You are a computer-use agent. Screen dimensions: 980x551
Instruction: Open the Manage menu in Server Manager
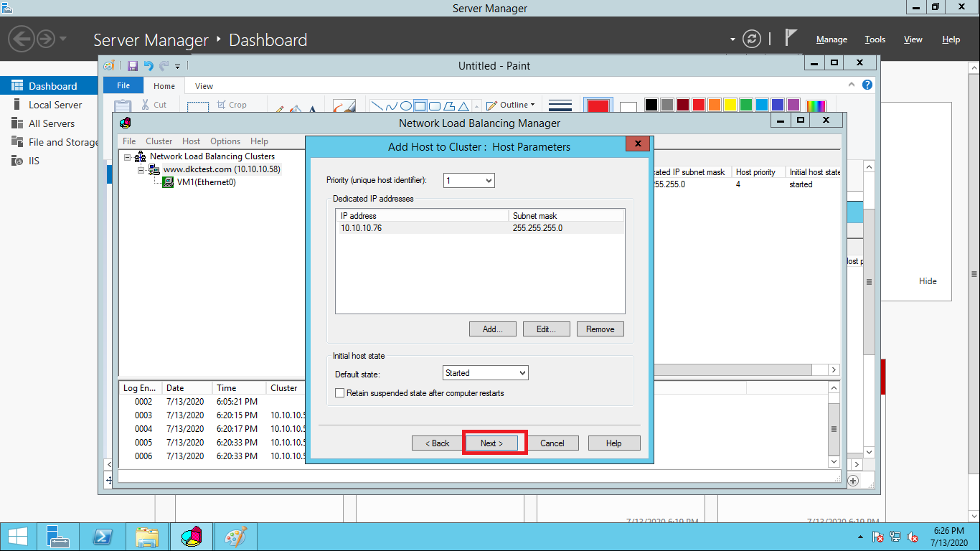coord(831,39)
